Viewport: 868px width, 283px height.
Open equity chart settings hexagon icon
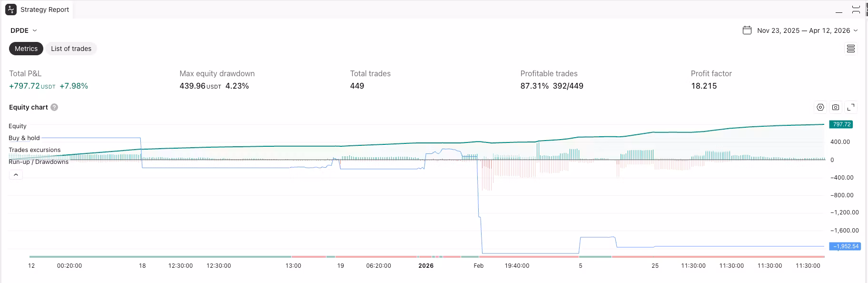[x=820, y=107]
